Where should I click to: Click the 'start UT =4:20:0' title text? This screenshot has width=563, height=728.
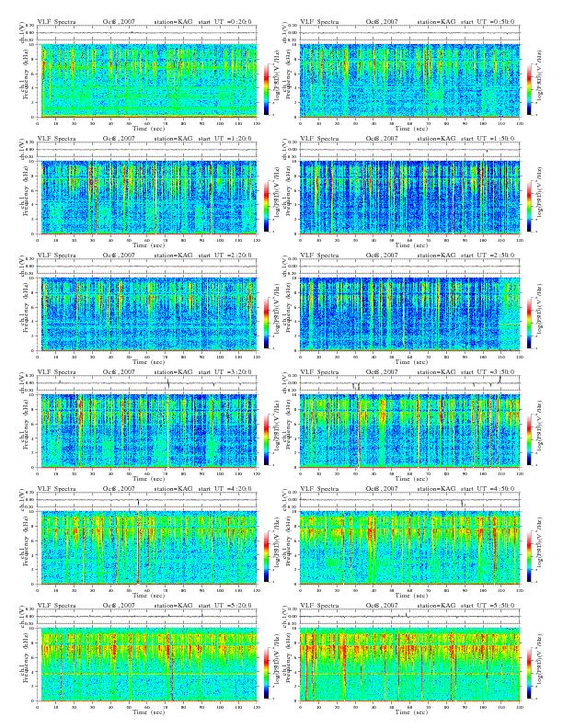pyautogui.click(x=225, y=488)
